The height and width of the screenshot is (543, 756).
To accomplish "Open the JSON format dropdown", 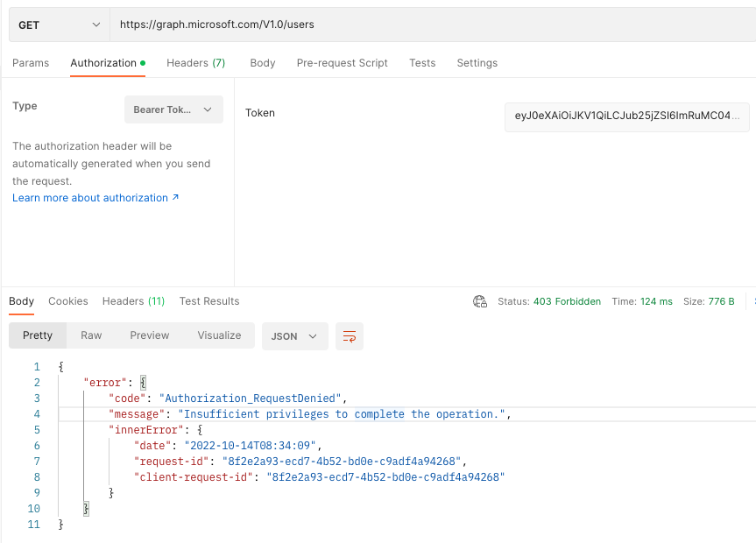I will [295, 336].
